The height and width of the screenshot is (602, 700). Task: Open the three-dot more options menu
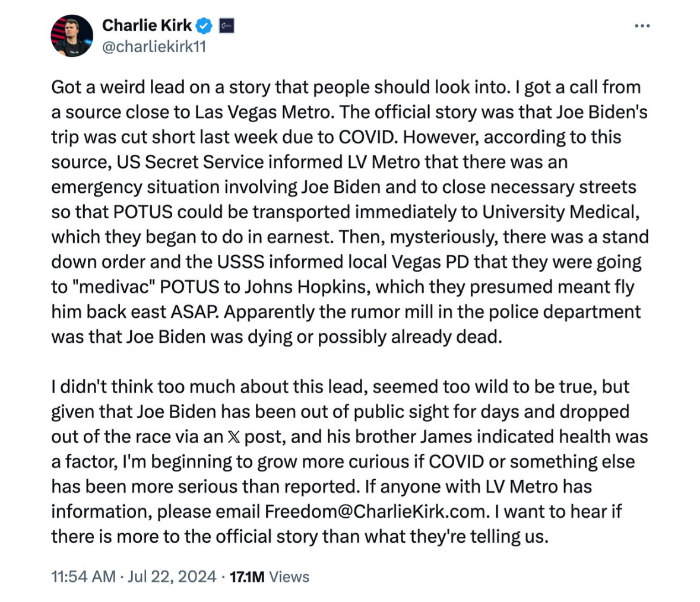(642, 26)
